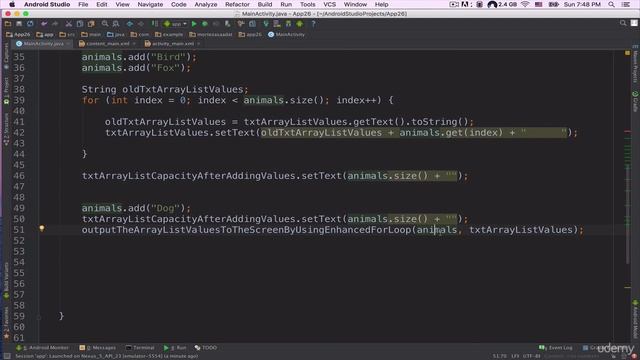
Task: Click the Navigate Forward arrow icon
Action: (141, 24)
